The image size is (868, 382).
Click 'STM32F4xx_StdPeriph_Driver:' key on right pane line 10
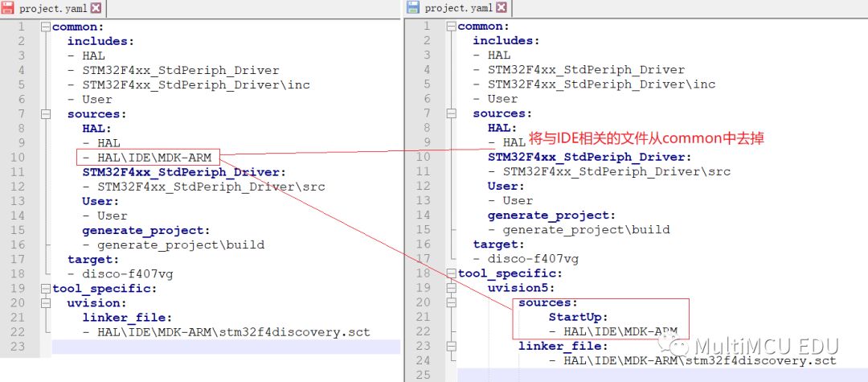(590, 157)
